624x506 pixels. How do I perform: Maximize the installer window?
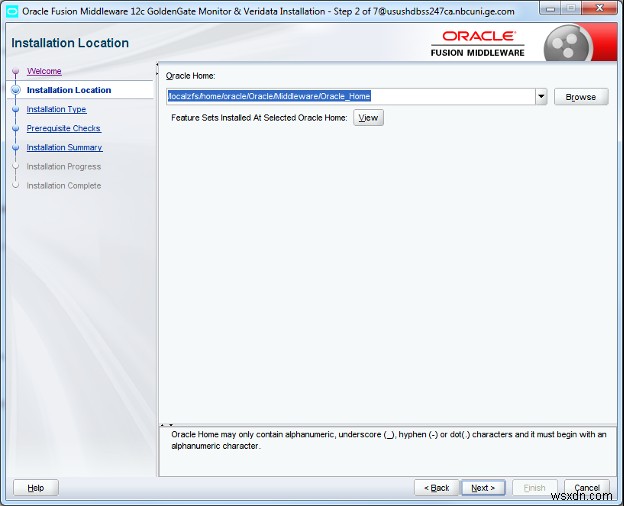click(x=571, y=8)
